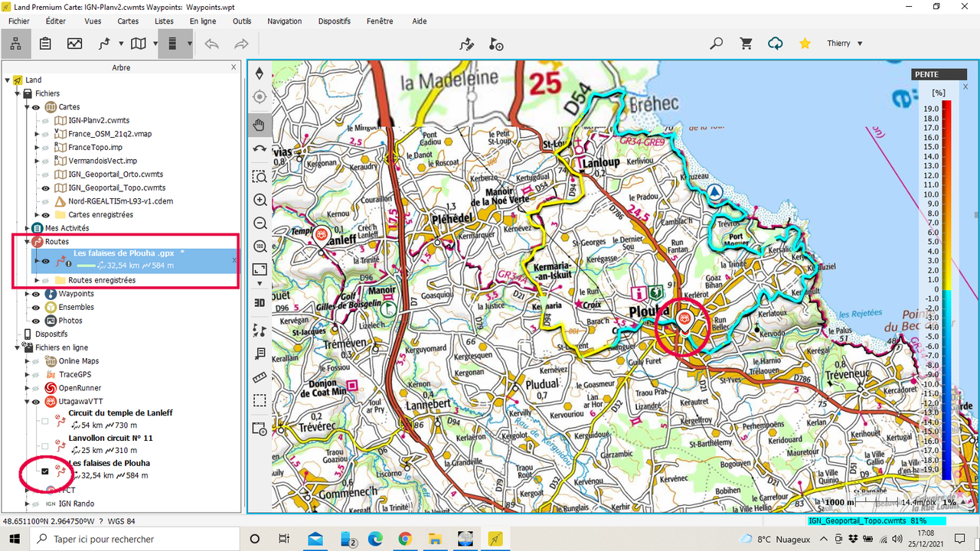The image size is (980, 551).
Task: Click the rotate-back arrow map tool
Action: point(260,148)
